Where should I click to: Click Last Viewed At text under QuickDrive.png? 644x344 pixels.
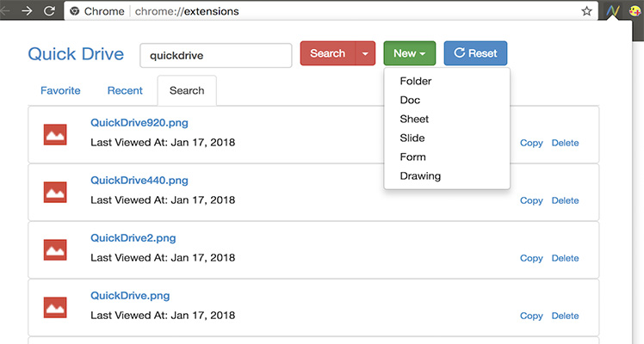(x=163, y=316)
